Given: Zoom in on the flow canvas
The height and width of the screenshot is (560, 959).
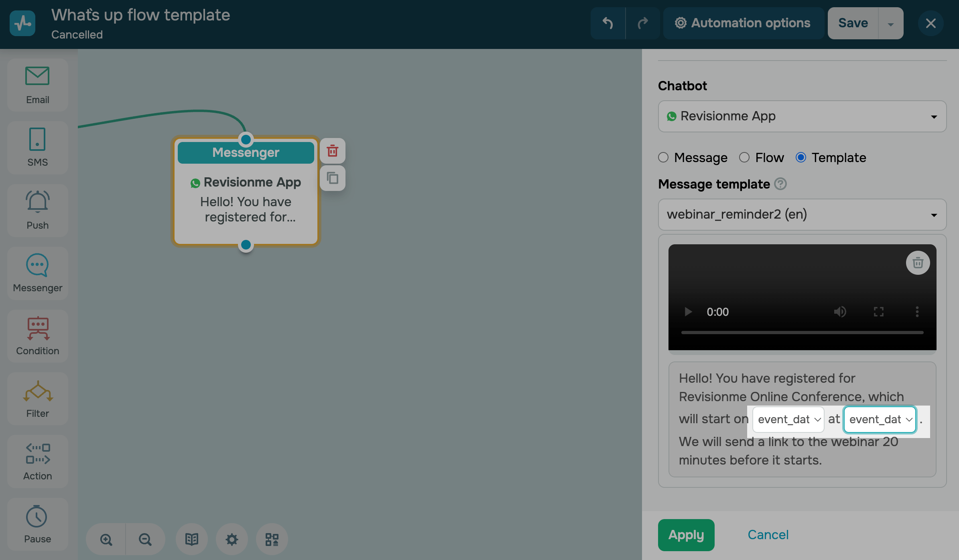Looking at the screenshot, I should coord(106,540).
